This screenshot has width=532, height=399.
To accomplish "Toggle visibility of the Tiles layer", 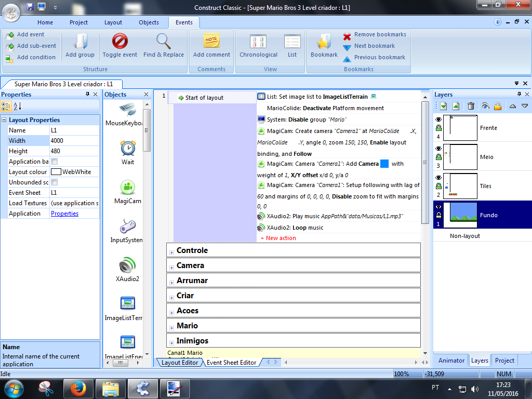I will [x=438, y=178].
